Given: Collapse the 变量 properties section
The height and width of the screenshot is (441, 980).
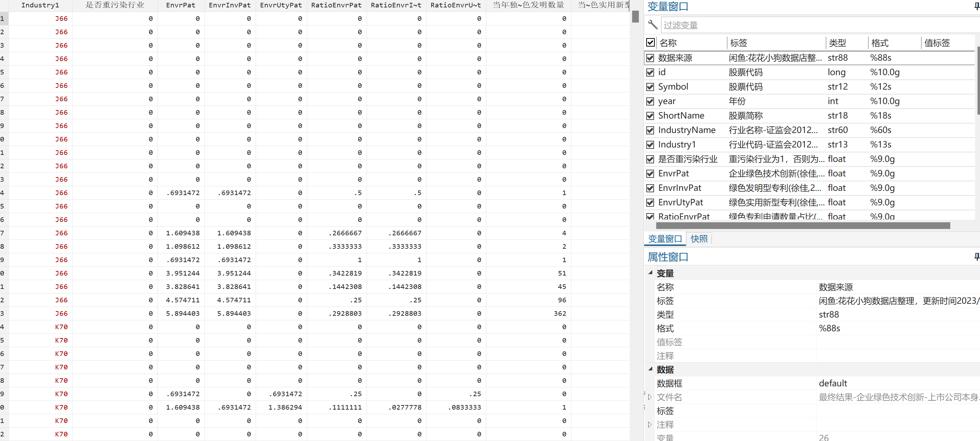Looking at the screenshot, I should pos(651,273).
